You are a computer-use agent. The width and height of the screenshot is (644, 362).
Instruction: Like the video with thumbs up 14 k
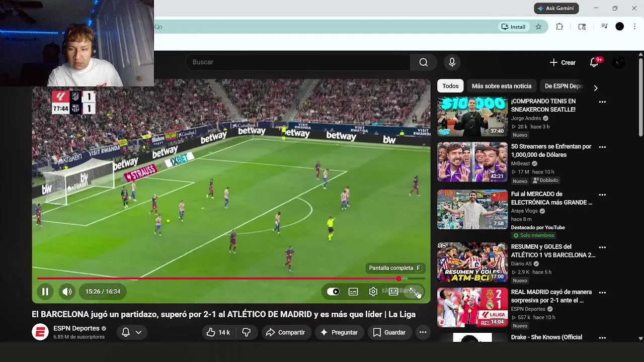click(x=218, y=332)
